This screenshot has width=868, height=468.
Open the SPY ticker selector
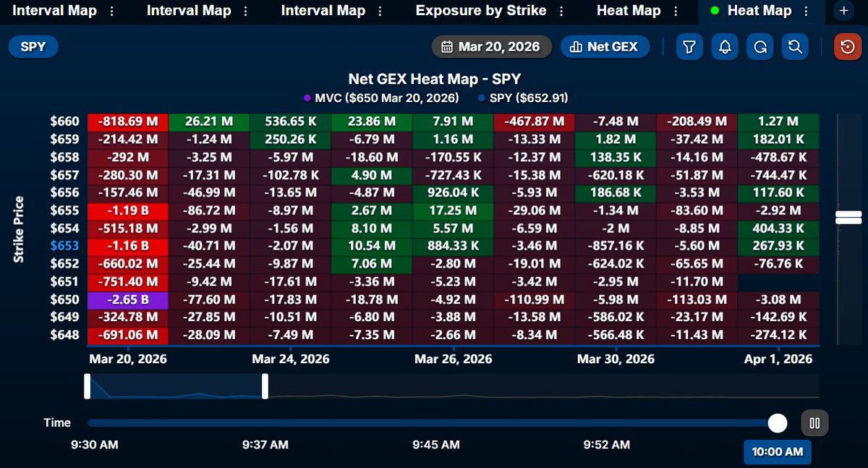pos(33,47)
